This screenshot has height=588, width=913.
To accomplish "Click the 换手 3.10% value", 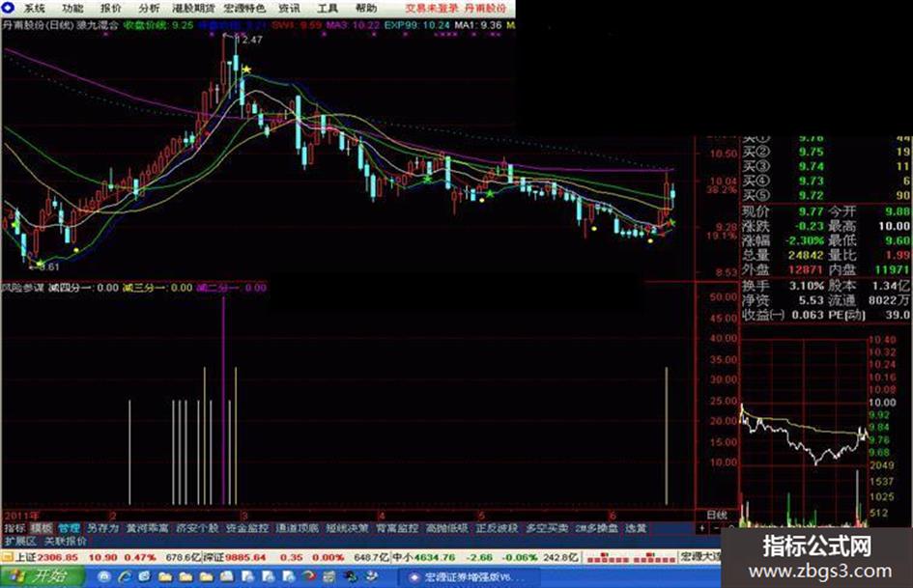I will pyautogui.click(x=807, y=286).
